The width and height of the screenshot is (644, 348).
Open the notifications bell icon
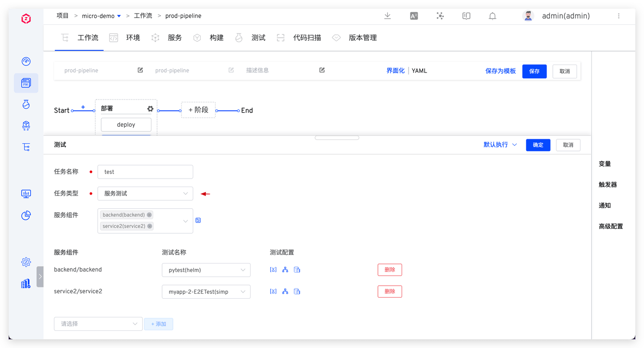(x=493, y=16)
